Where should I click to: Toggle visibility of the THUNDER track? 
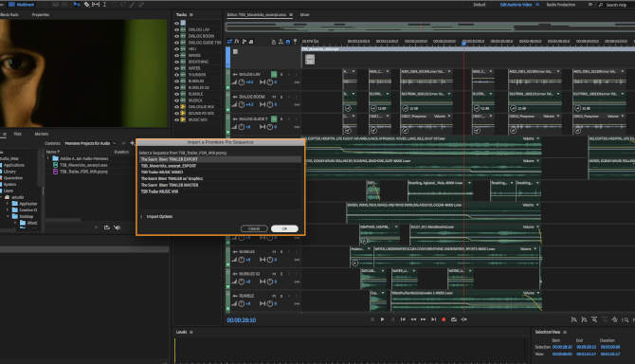point(176,75)
